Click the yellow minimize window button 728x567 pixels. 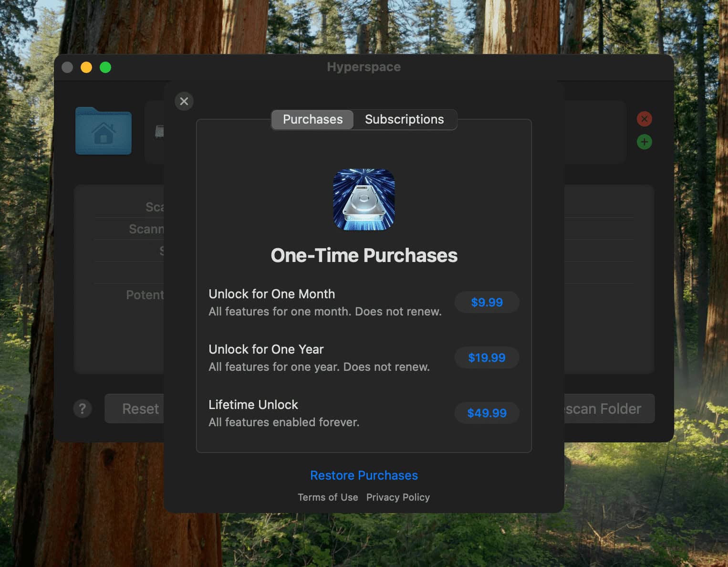pyautogui.click(x=86, y=67)
